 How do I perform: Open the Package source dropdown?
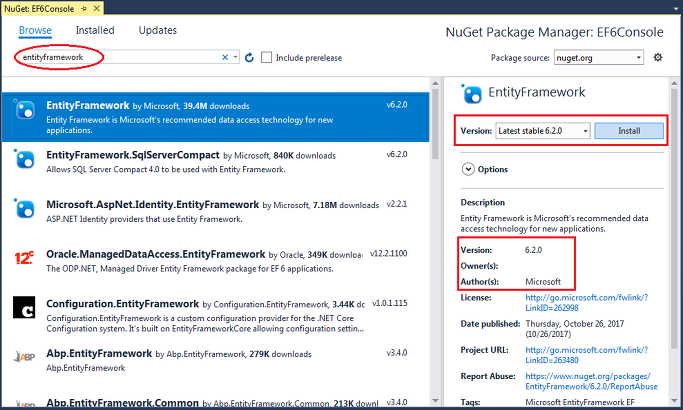click(x=598, y=58)
